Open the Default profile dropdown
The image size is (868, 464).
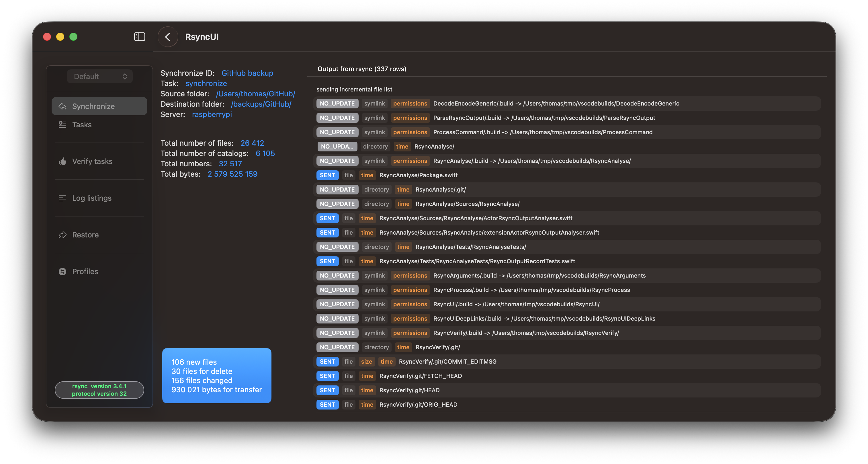(99, 77)
